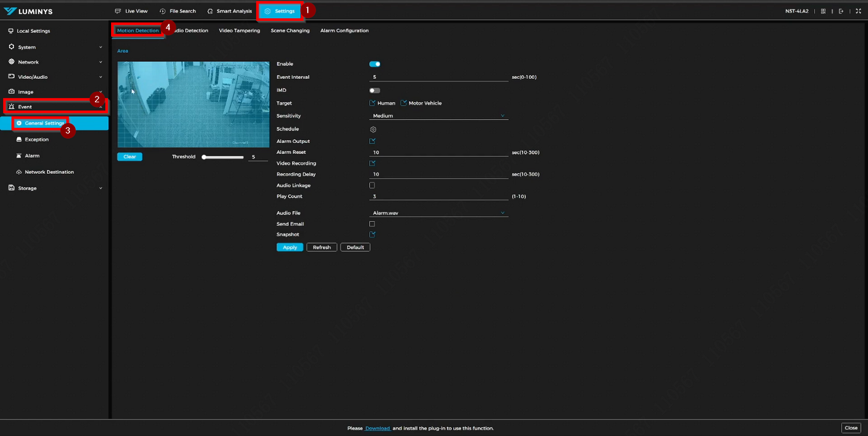The image size is (868, 436).
Task: Click the Event Interval input field
Action: [x=438, y=76]
